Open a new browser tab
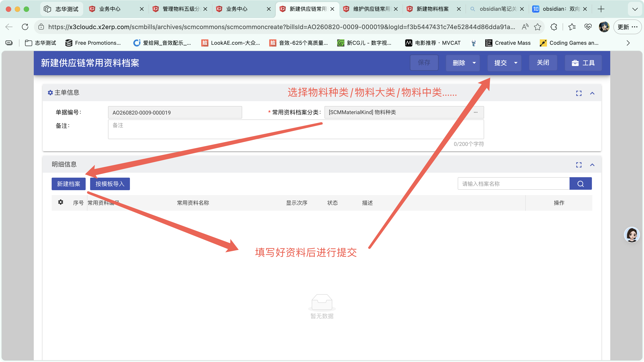The image size is (644, 362). [x=601, y=9]
